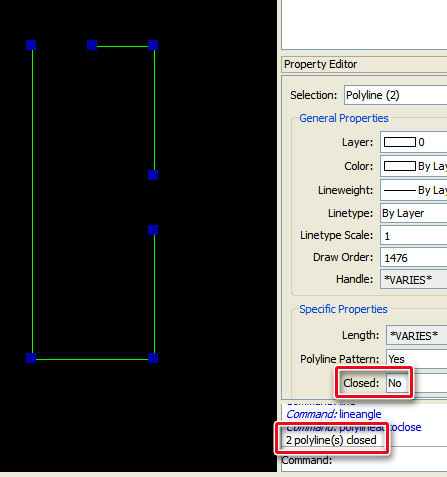447x477 pixels.
Task: Select the grip ending the upper right segment
Action: coord(153,175)
